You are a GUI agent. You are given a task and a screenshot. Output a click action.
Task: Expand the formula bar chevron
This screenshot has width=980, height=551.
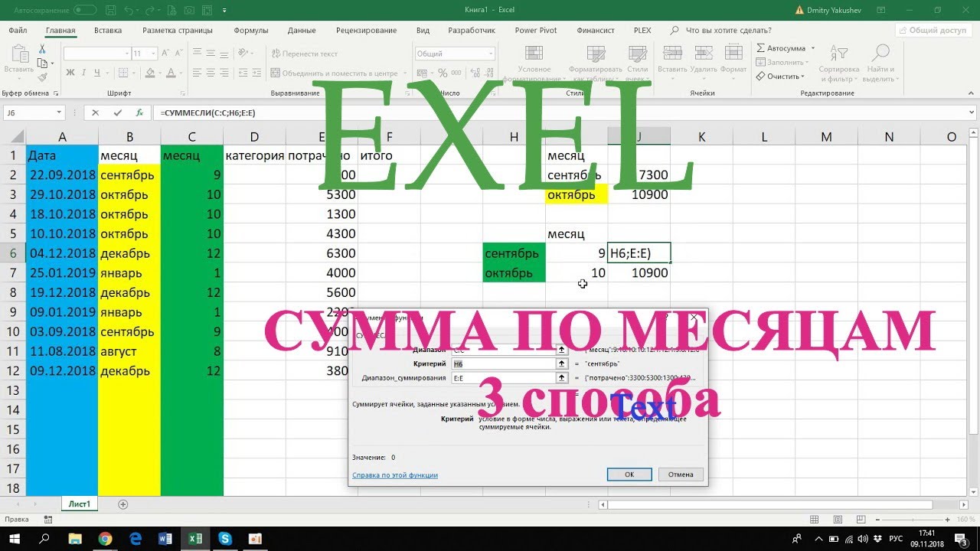971,112
